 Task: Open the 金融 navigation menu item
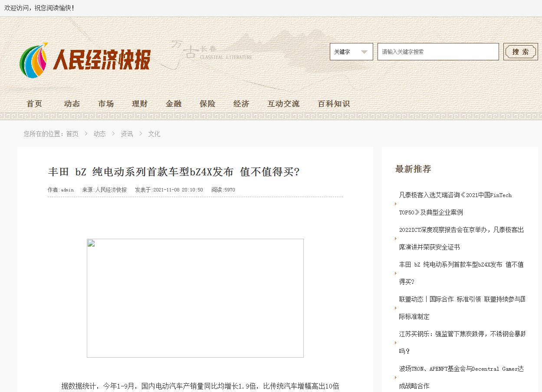tap(174, 104)
